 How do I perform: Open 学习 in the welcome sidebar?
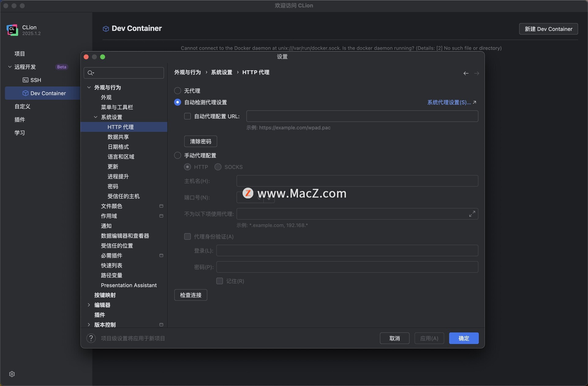coord(20,133)
